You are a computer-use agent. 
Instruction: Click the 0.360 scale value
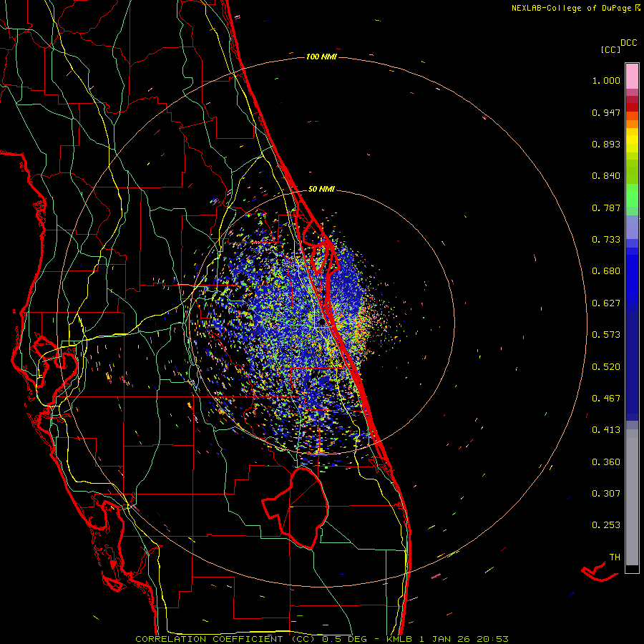pyautogui.click(x=606, y=462)
